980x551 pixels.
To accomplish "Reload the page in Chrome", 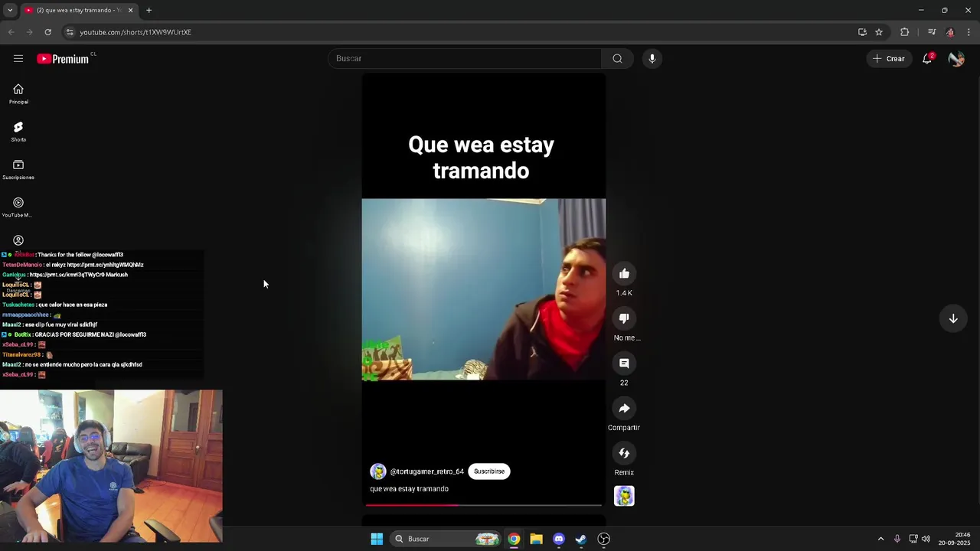I will 47,32.
